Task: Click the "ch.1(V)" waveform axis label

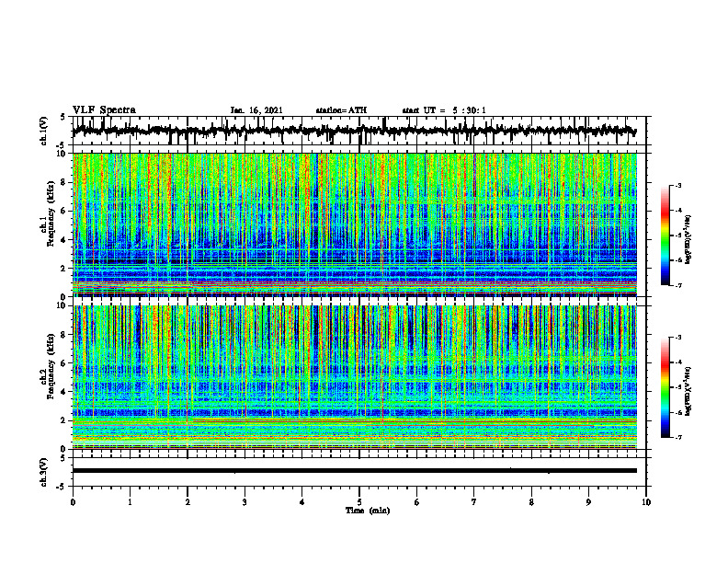Action: click(x=44, y=131)
